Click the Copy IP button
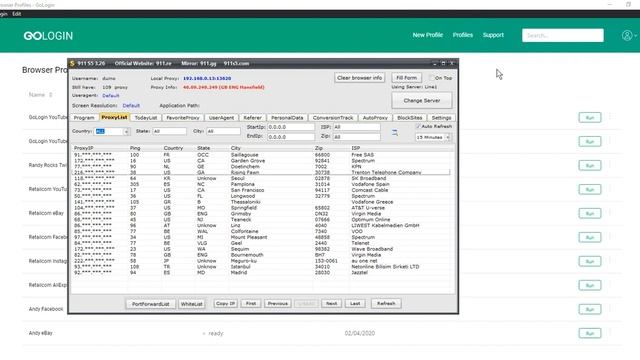Viewport: 640px width, 360px height. tap(225, 304)
